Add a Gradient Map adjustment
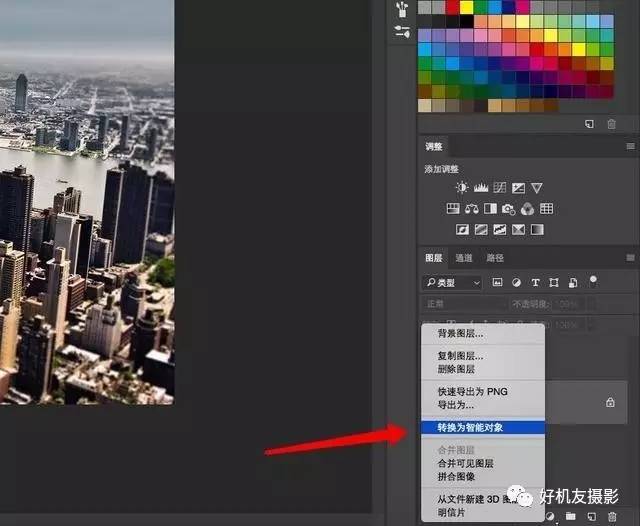Viewport: 640px width, 526px height. [537, 230]
